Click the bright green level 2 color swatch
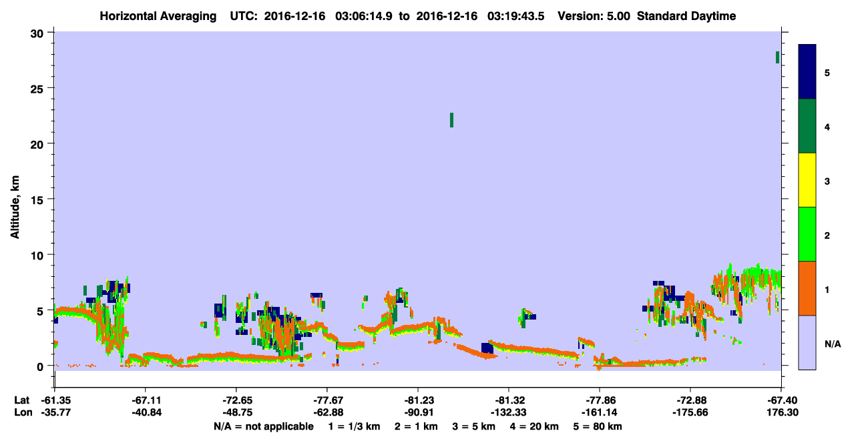This screenshot has width=868, height=445. click(x=807, y=234)
